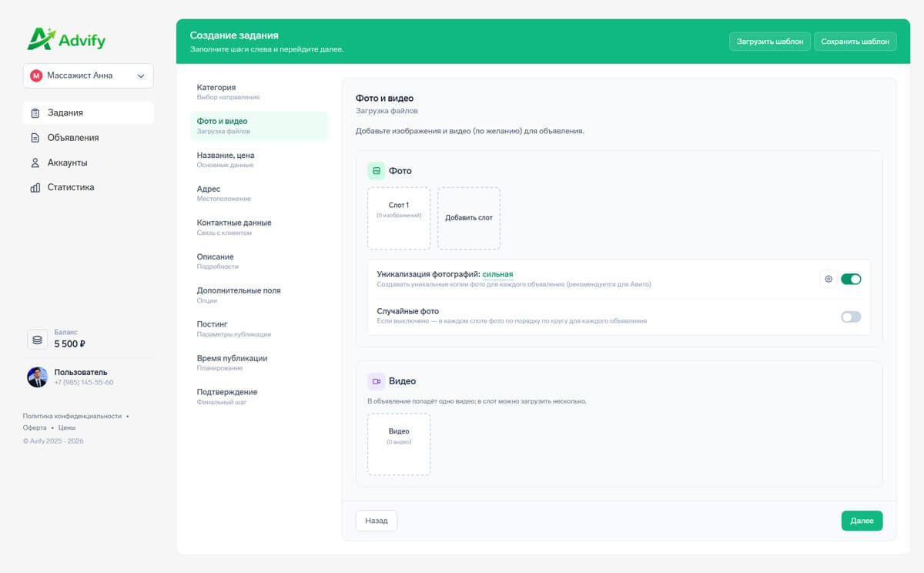Open the Дополнительные поля step
Viewport: 924px width, 573px height.
pyautogui.click(x=259, y=295)
